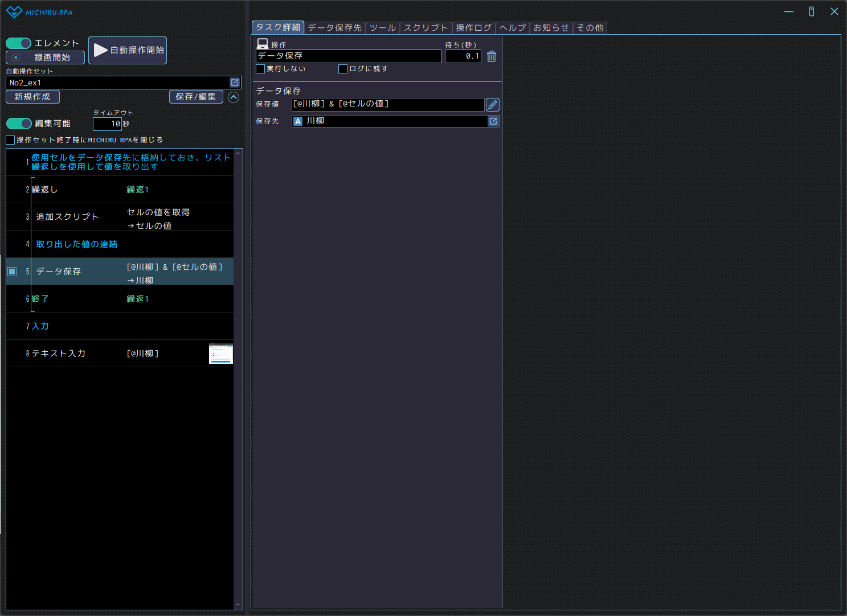Image resolution: width=847 pixels, height=616 pixels.
Task: Click the blue A icon before 川柳
Action: 298,121
